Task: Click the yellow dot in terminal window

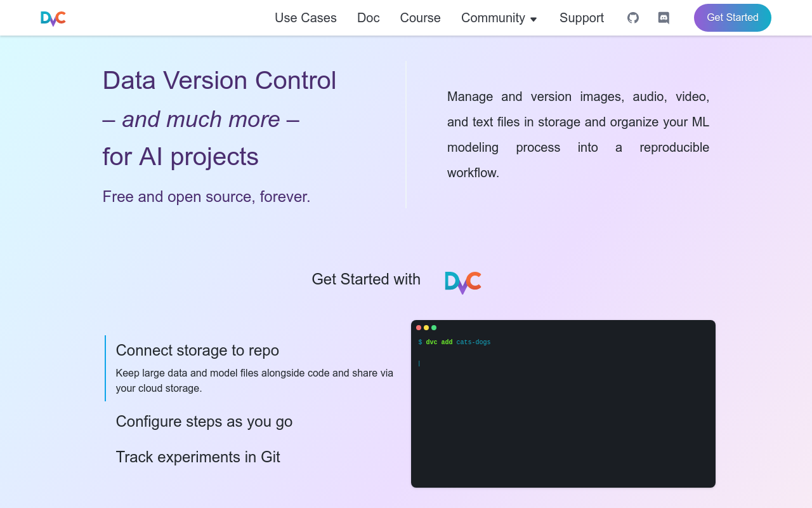Action: coord(426,328)
